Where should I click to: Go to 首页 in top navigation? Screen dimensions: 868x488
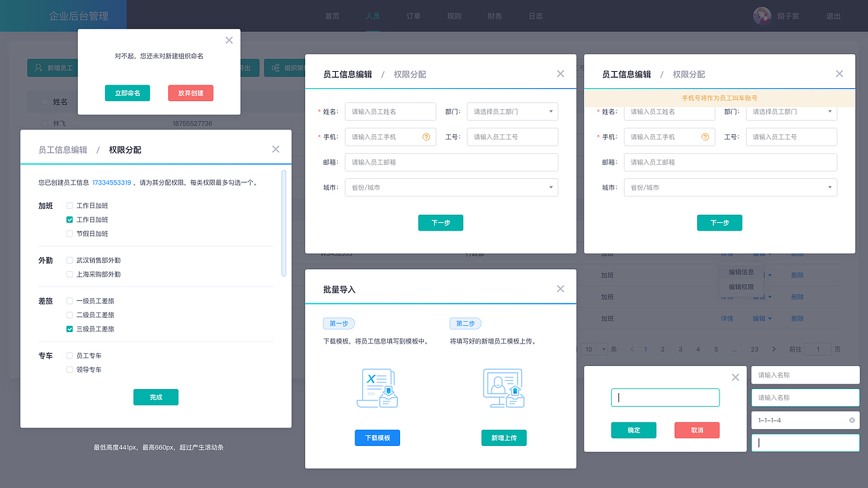[332, 16]
